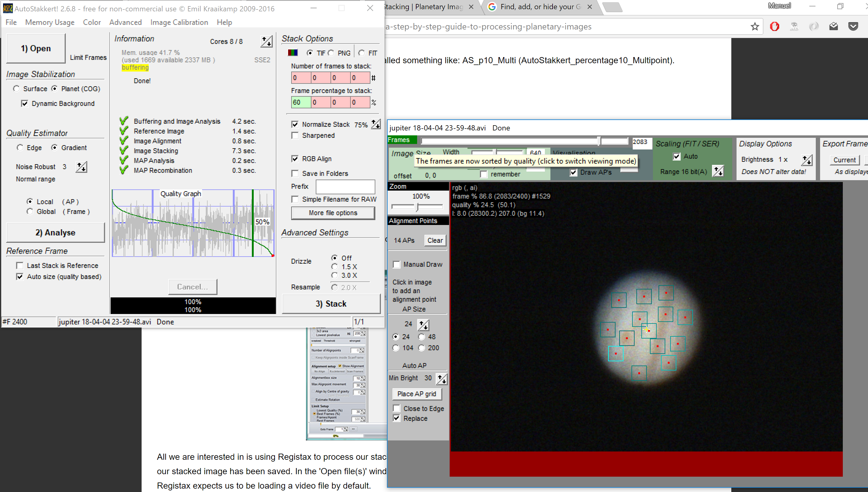Screen dimensions: 868x492
Task: Move the Frames slider handle
Action: pos(599,141)
